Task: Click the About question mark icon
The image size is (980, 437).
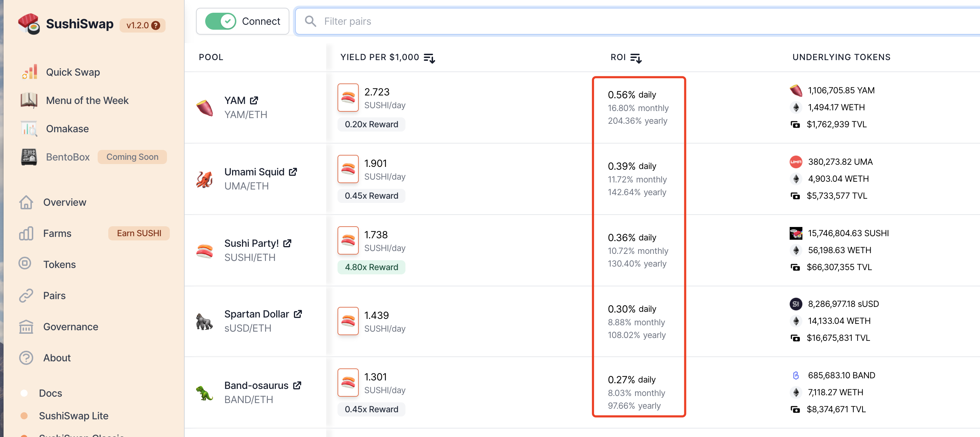Action: click(26, 358)
